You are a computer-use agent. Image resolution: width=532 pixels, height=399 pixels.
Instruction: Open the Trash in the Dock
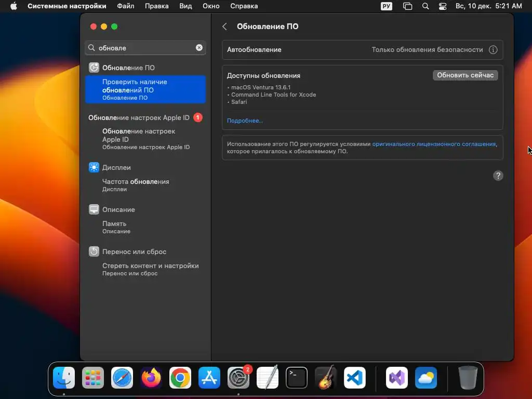click(x=468, y=378)
